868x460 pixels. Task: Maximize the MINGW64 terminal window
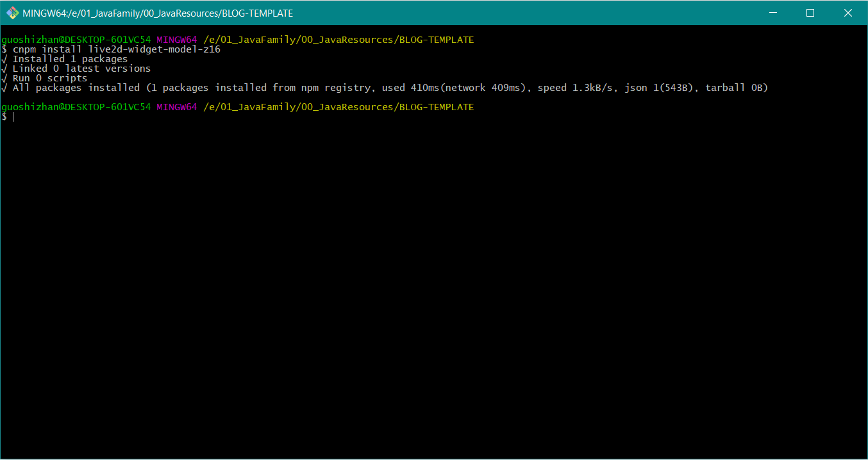coord(810,13)
